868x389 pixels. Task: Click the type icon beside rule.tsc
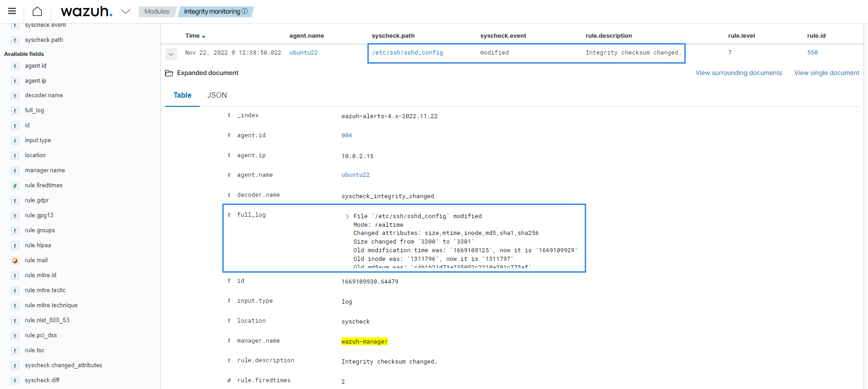tap(15, 351)
